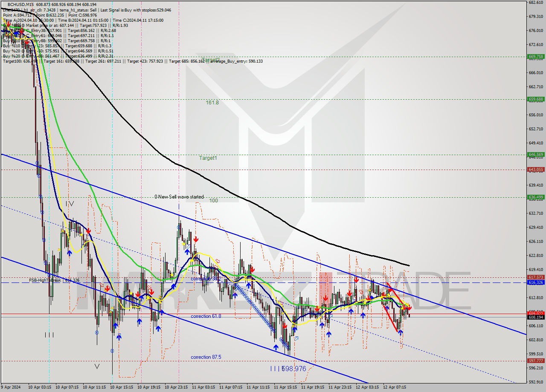Click the '10 Apr 03:15' time axis label
This screenshot has width=546, height=392.
pyautogui.click(x=39, y=387)
